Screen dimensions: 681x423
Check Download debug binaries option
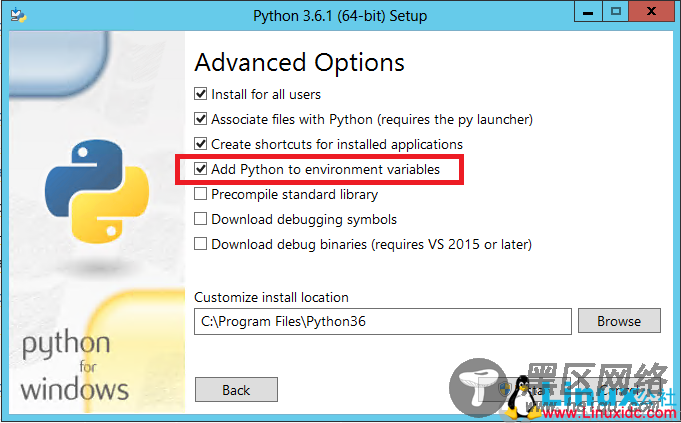200,244
